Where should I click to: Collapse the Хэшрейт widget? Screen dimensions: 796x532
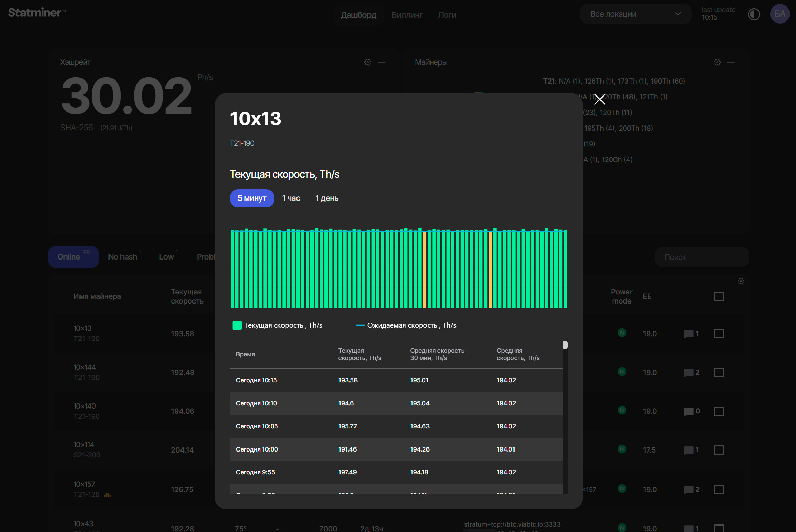point(382,62)
